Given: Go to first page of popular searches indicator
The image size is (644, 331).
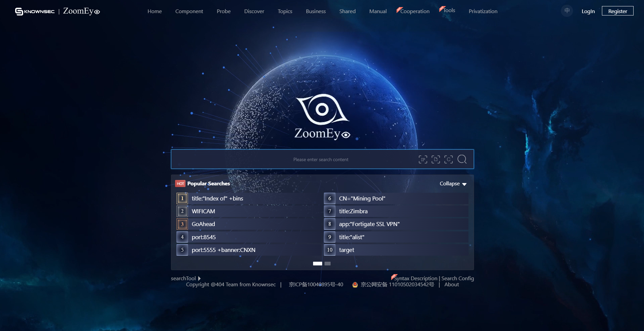Looking at the screenshot, I should (x=317, y=264).
